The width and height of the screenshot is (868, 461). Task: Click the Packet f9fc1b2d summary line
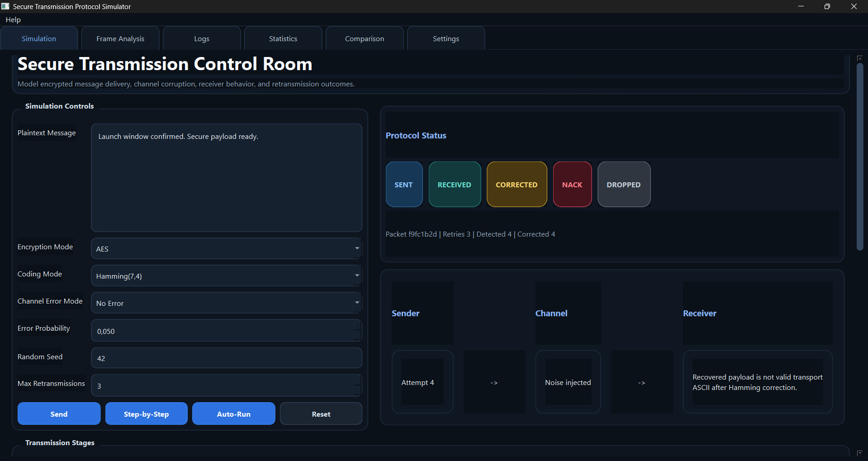coord(470,234)
